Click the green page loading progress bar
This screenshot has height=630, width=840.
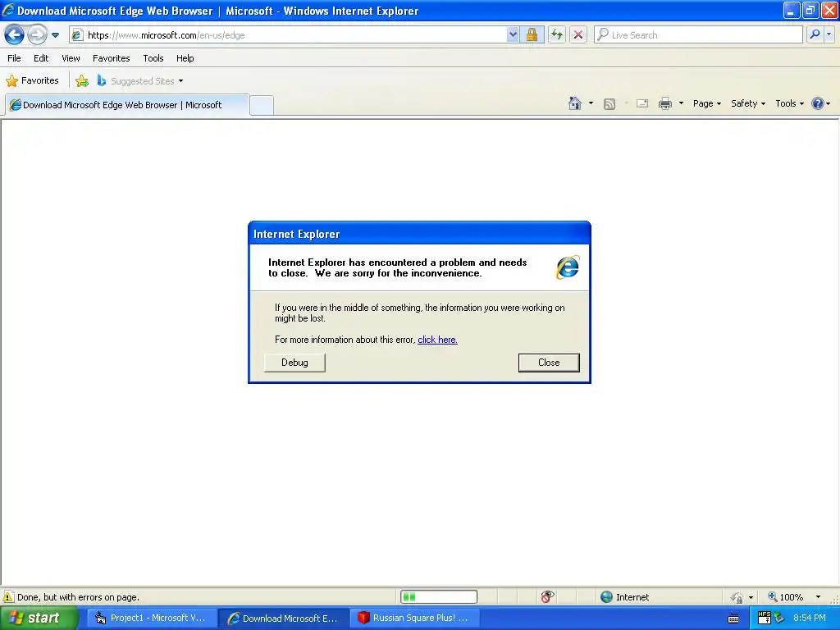point(438,597)
